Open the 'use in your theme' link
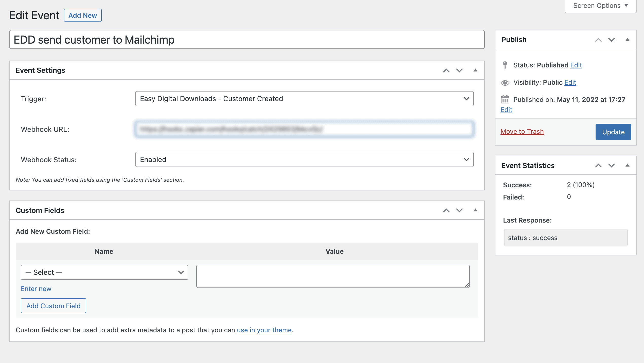Viewport: 644px width, 363px height. pos(264,330)
